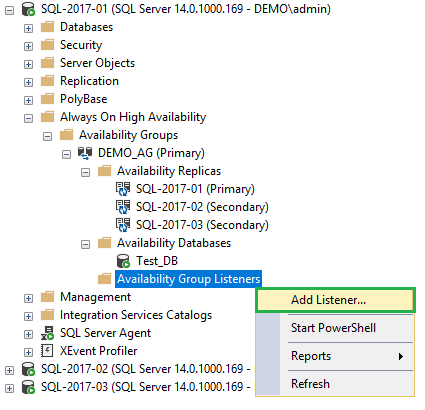The image size is (425, 410).
Task: Expand the Replication node
Action: (x=28, y=82)
